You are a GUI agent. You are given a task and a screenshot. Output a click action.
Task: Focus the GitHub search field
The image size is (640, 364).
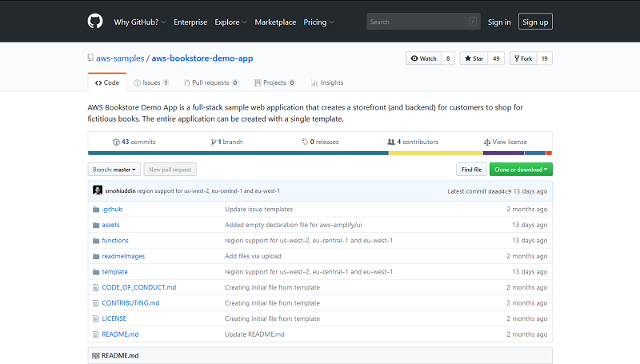click(423, 22)
